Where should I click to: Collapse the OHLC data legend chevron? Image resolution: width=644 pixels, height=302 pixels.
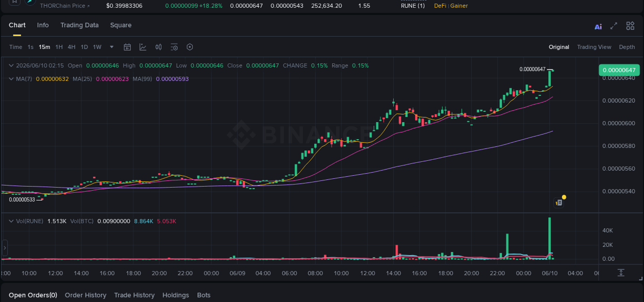11,65
